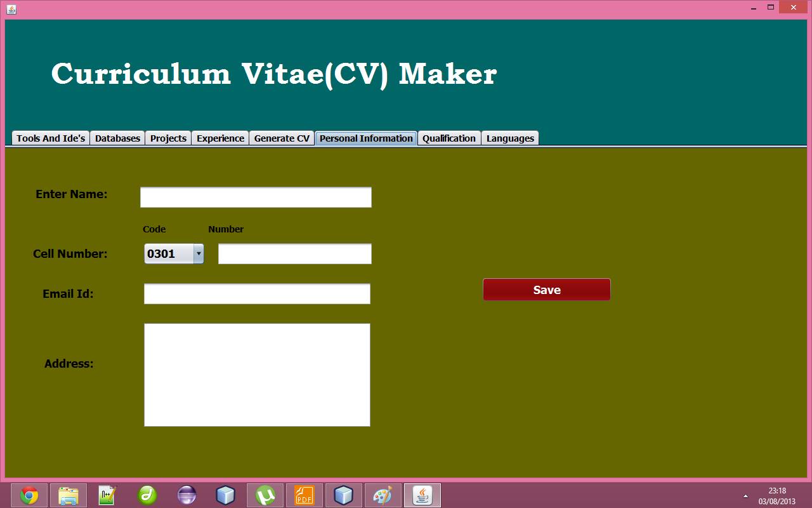Viewport: 812px width, 508px height.
Task: Click the Java icon in the window title bar
Action: click(11, 9)
